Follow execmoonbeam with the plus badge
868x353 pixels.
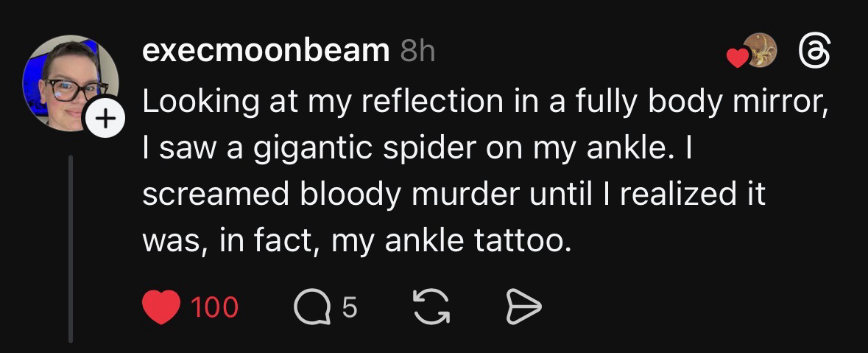pyautogui.click(x=105, y=118)
